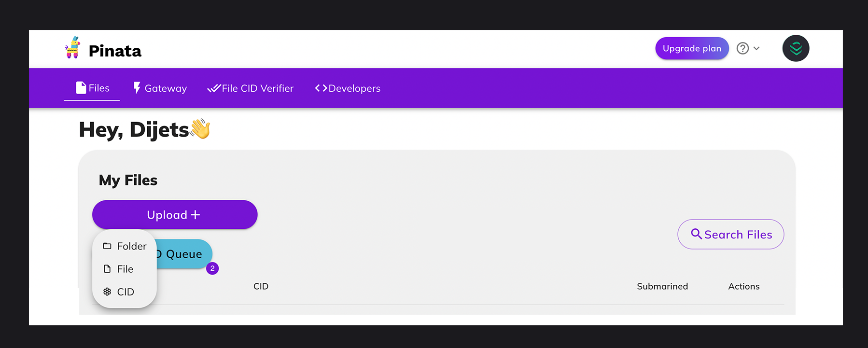Image resolution: width=868 pixels, height=348 pixels.
Task: Open the help question mark icon
Action: tap(742, 48)
